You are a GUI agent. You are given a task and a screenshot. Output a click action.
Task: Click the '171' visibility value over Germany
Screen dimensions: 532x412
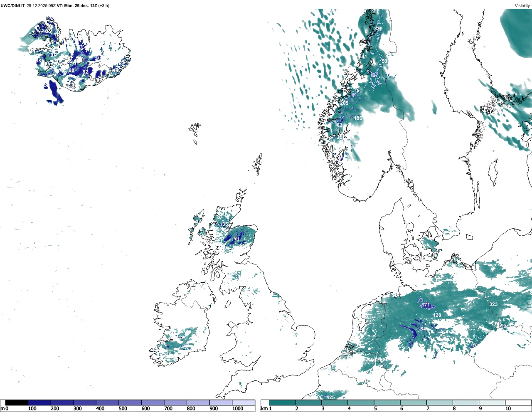click(426, 305)
